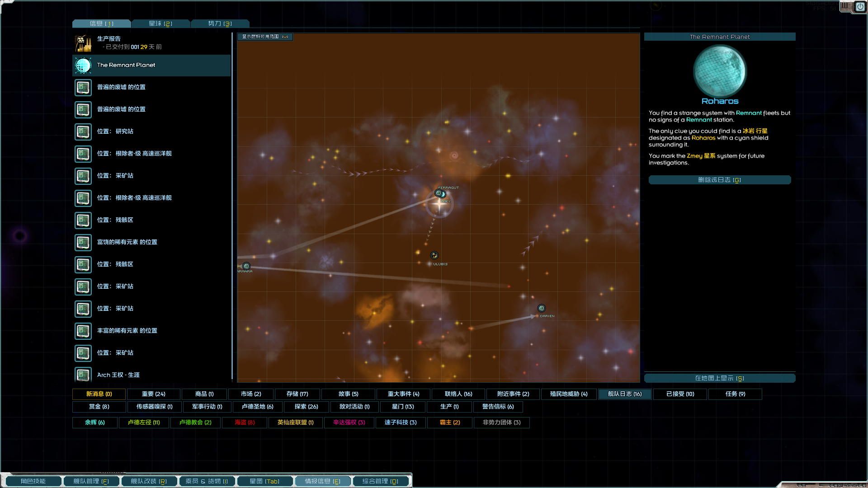The image size is (868, 488).
Task: Click 删除该日志 [G] button
Action: tap(719, 180)
